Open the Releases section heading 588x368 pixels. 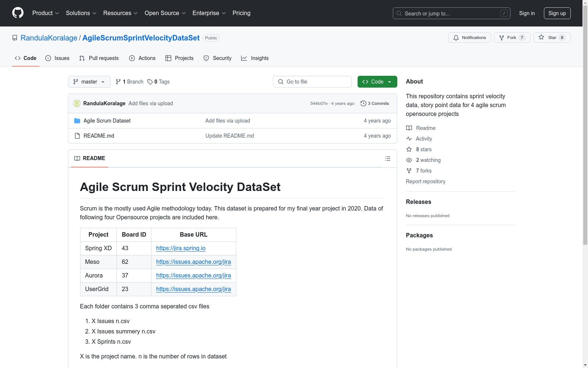419,202
